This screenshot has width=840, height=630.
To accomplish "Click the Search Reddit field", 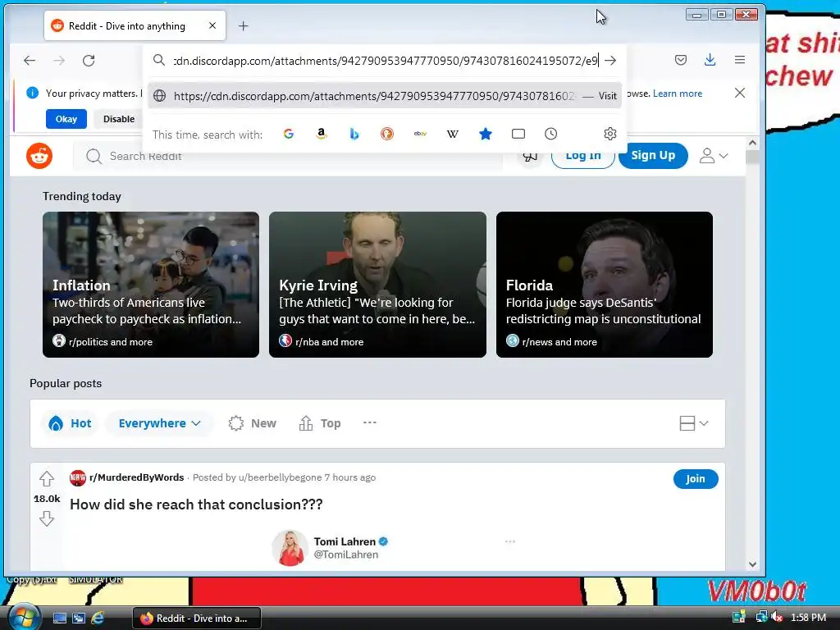I will (290, 156).
